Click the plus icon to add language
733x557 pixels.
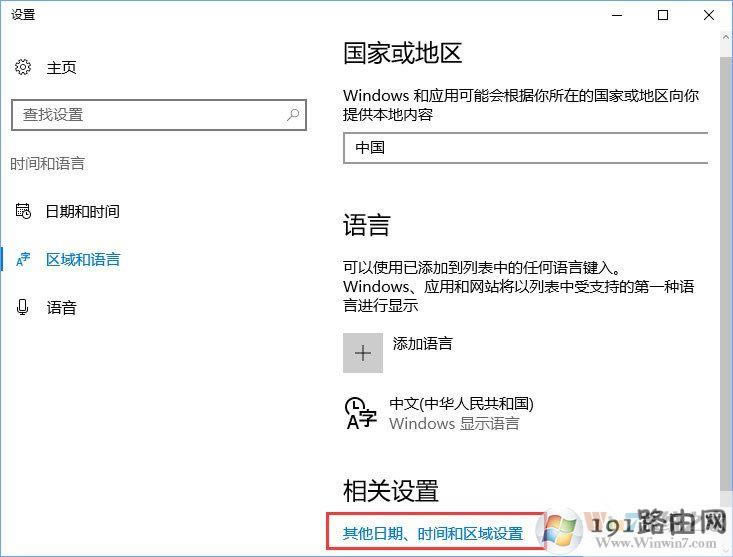[363, 353]
